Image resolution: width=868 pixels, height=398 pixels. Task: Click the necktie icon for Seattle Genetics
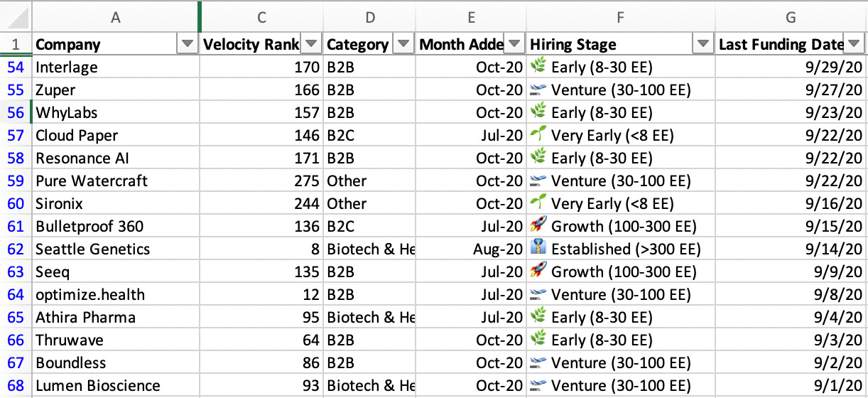(538, 249)
